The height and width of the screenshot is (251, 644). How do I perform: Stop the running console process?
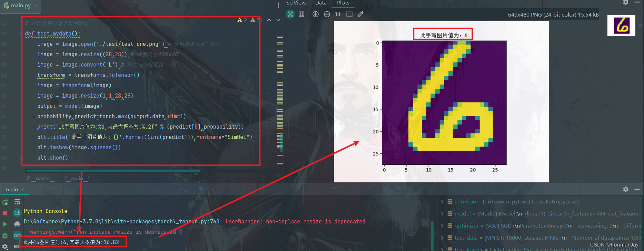pyautogui.click(x=5, y=213)
